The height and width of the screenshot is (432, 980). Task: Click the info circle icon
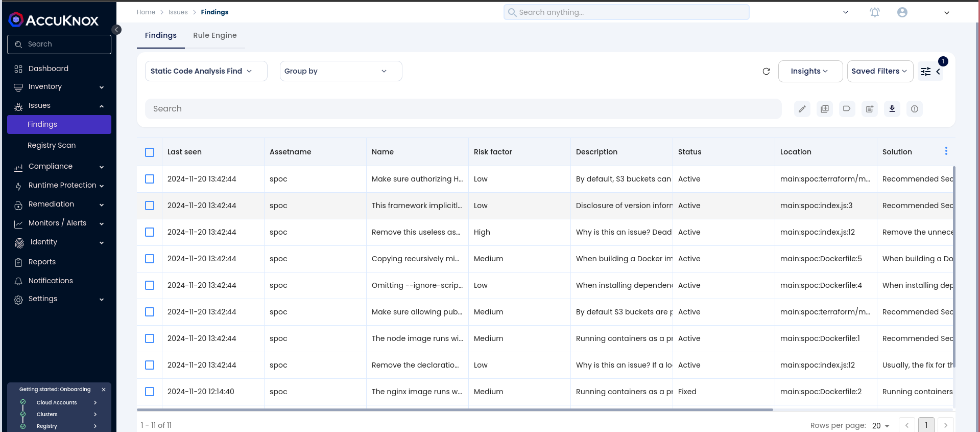(915, 109)
